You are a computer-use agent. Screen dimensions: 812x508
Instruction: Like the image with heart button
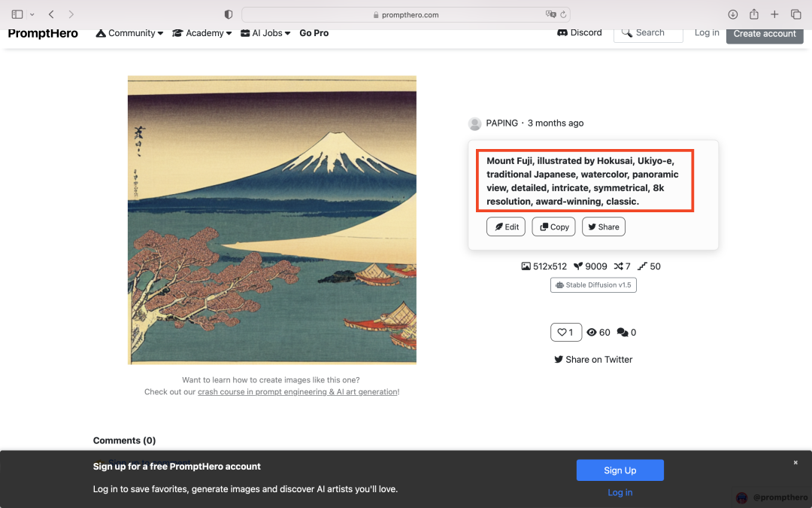click(x=566, y=332)
